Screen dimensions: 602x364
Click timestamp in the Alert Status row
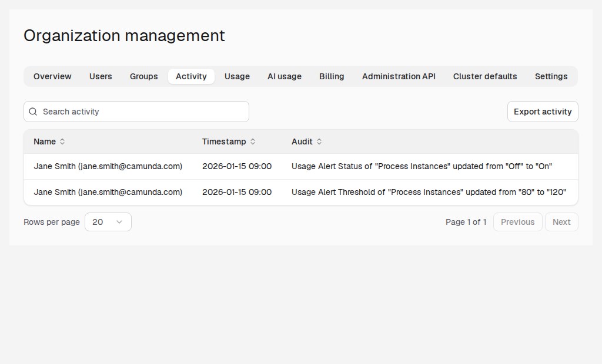pyautogui.click(x=237, y=167)
